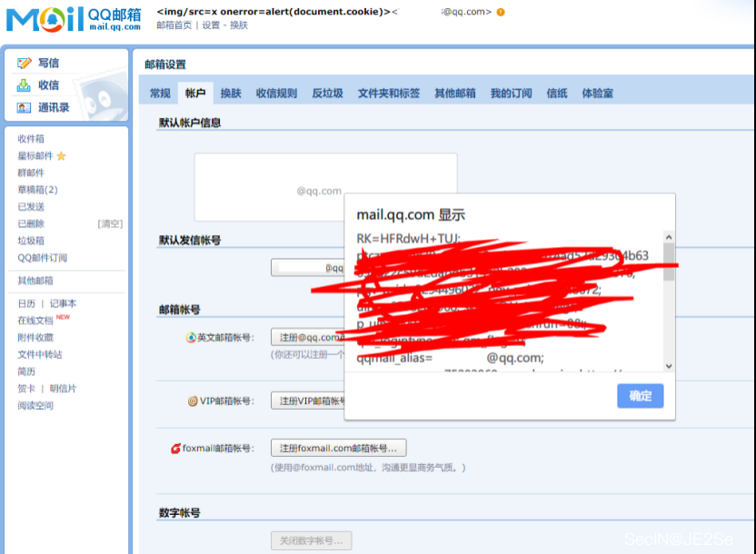The height and width of the screenshot is (554, 756).
Task: Click the star icon beside 星标邮件
Action: 61,156
